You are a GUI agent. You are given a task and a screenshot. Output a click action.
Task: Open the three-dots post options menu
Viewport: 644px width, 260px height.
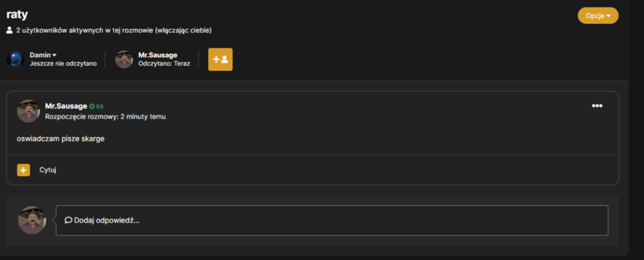(597, 106)
